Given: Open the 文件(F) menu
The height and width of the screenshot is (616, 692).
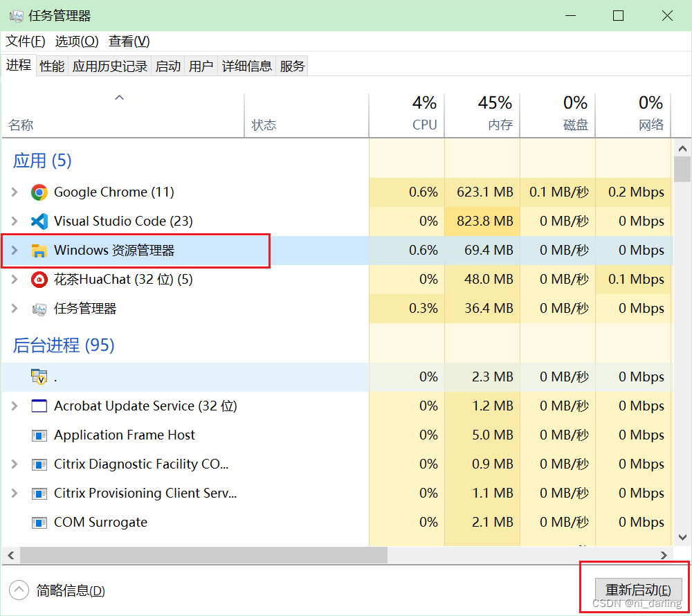Looking at the screenshot, I should pyautogui.click(x=25, y=42).
